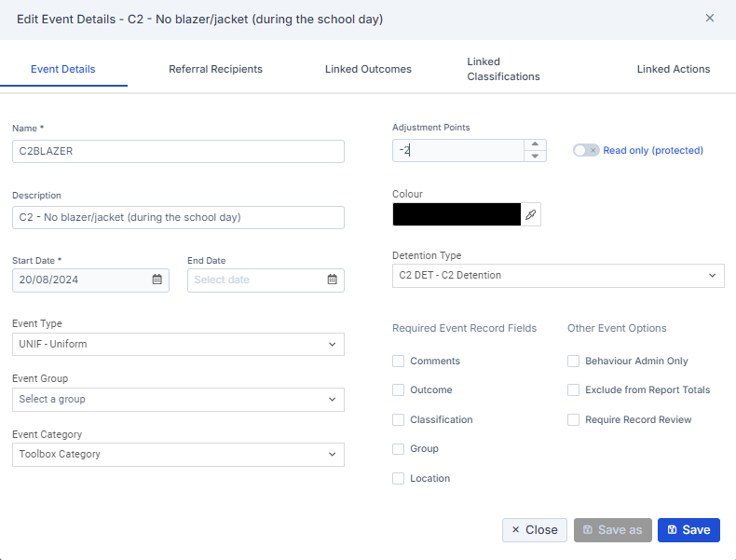Expand the Detention Type dropdown
Screen dimensions: 736x560
pos(558,276)
